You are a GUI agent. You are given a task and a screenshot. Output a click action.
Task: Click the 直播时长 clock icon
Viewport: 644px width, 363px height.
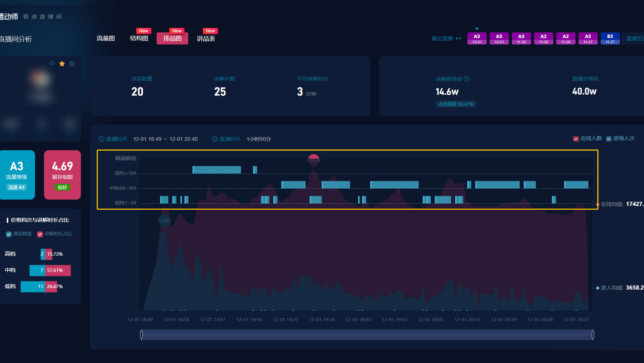point(215,139)
